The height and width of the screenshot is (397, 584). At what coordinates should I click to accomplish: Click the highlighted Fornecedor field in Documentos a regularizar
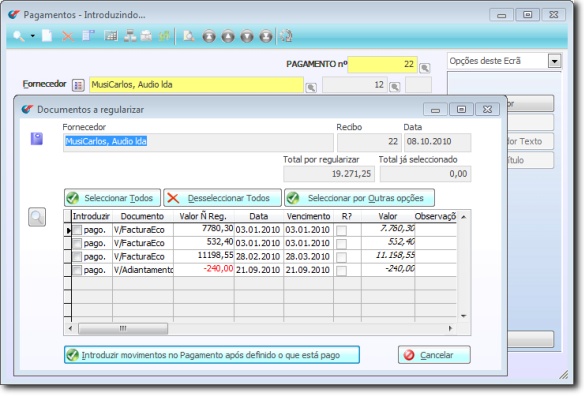click(198, 142)
